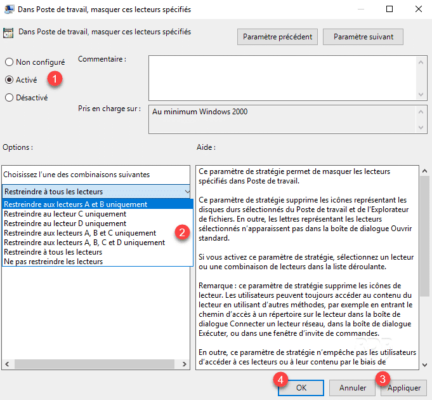Click the Paramètre précédent button
The width and height of the screenshot is (432, 400).
pyautogui.click(x=277, y=37)
